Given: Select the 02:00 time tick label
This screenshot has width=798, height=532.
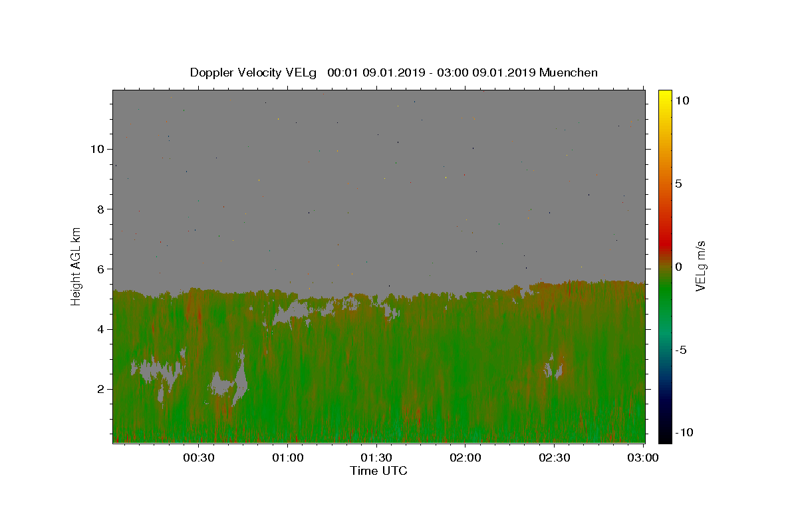Looking at the screenshot, I should pos(465,458).
